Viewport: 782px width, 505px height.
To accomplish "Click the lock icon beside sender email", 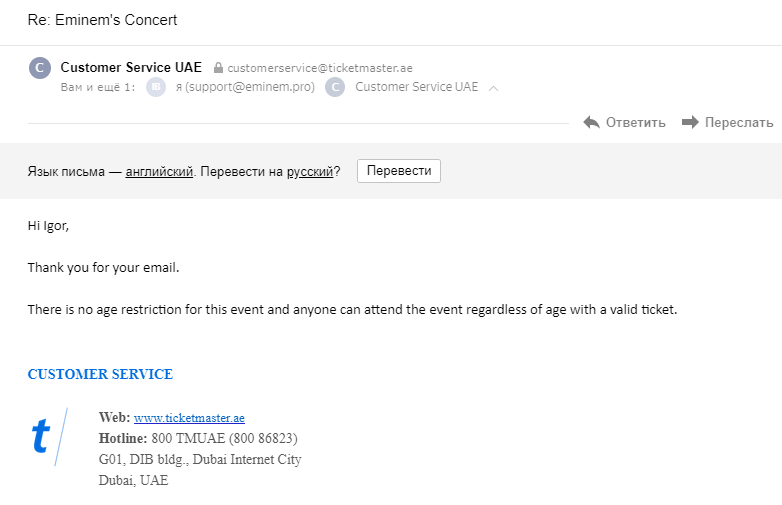I will [218, 67].
